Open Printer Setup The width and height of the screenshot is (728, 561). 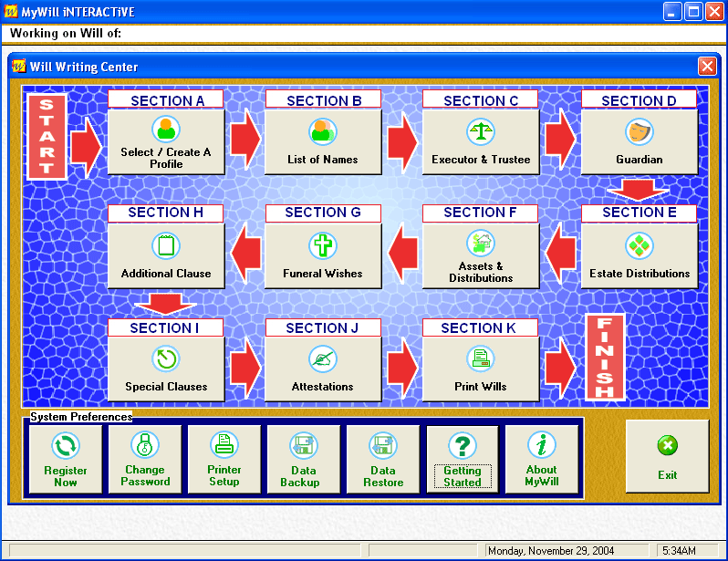click(x=224, y=460)
